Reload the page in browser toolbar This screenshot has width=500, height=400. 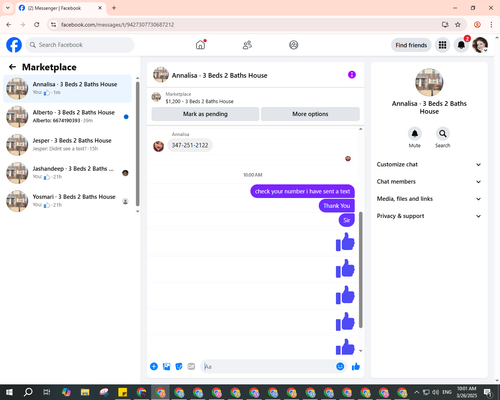(37, 25)
